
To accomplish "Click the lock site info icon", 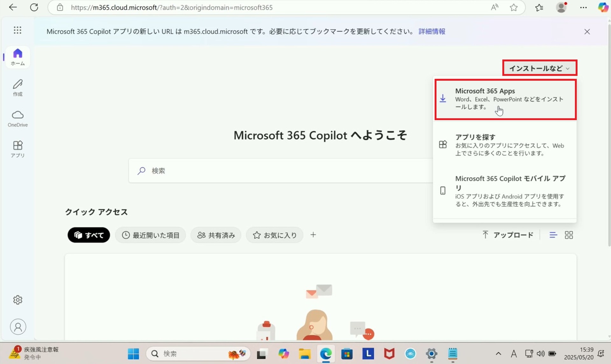I will point(60,7).
